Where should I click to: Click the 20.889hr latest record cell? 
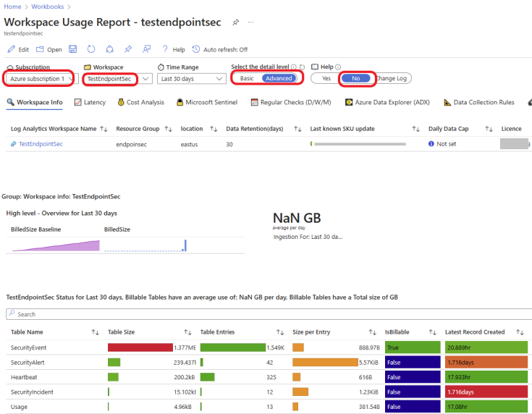coord(486,347)
